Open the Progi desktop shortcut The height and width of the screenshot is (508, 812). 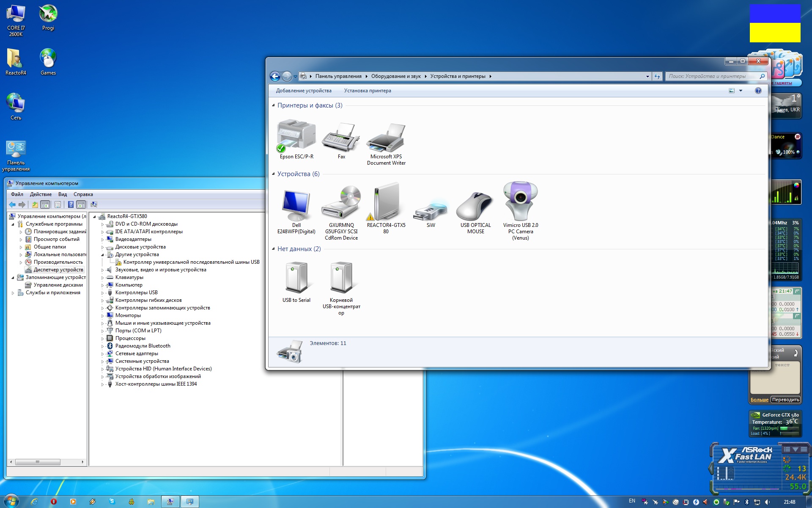point(48,18)
